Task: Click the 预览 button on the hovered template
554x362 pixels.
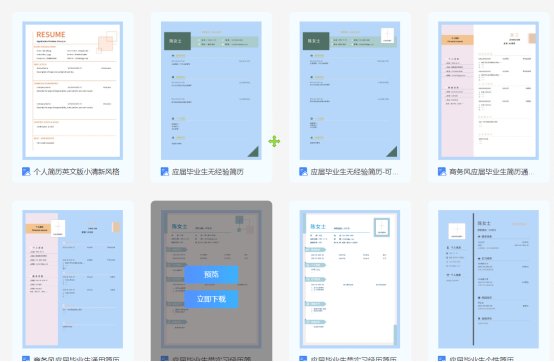Action: coord(211,274)
